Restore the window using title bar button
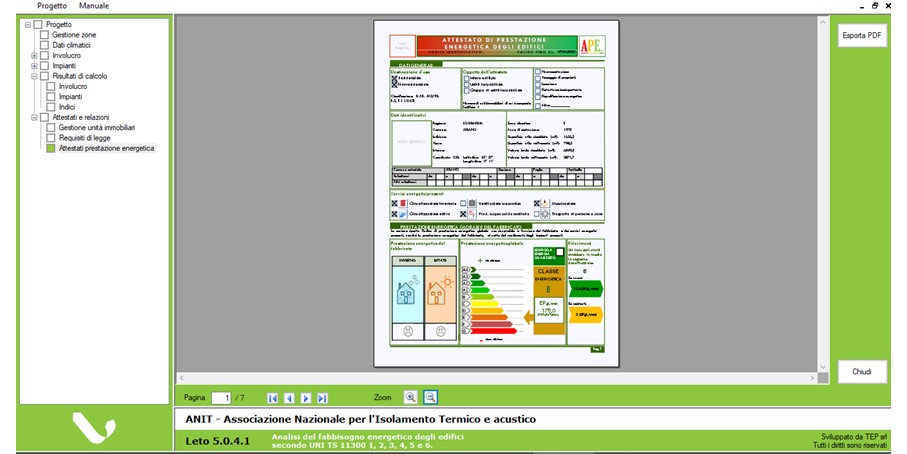Viewport: 907px width, 454px height. click(x=875, y=6)
